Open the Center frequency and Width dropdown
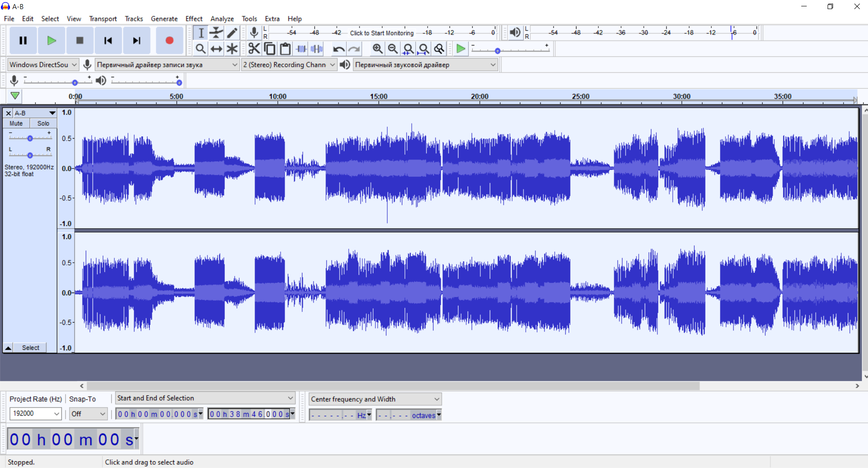Image resolution: width=868 pixels, height=468 pixels. coord(375,399)
